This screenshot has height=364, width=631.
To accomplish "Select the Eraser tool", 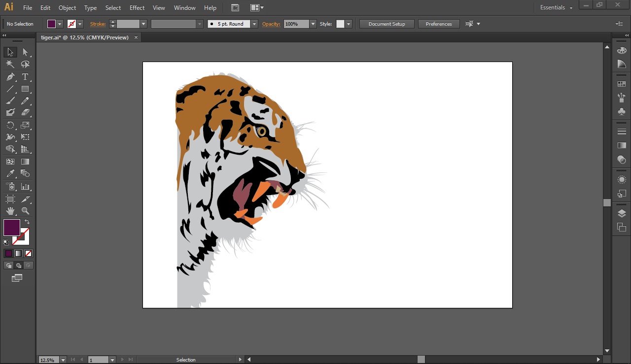I will 25,113.
